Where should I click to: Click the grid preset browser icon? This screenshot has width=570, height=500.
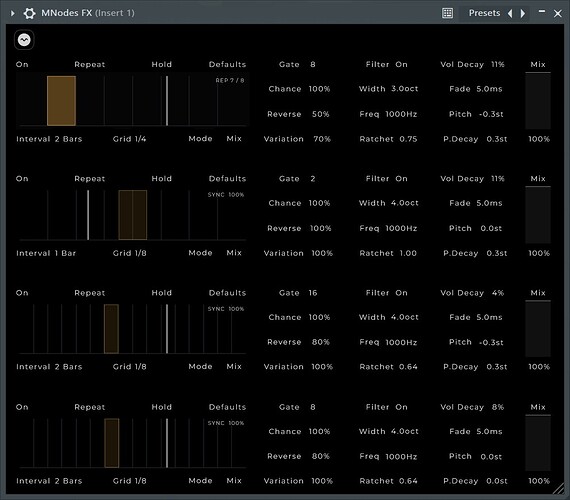pos(447,13)
